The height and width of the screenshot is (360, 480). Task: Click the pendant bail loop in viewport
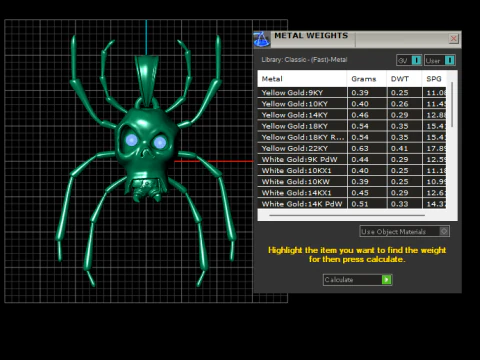146,80
